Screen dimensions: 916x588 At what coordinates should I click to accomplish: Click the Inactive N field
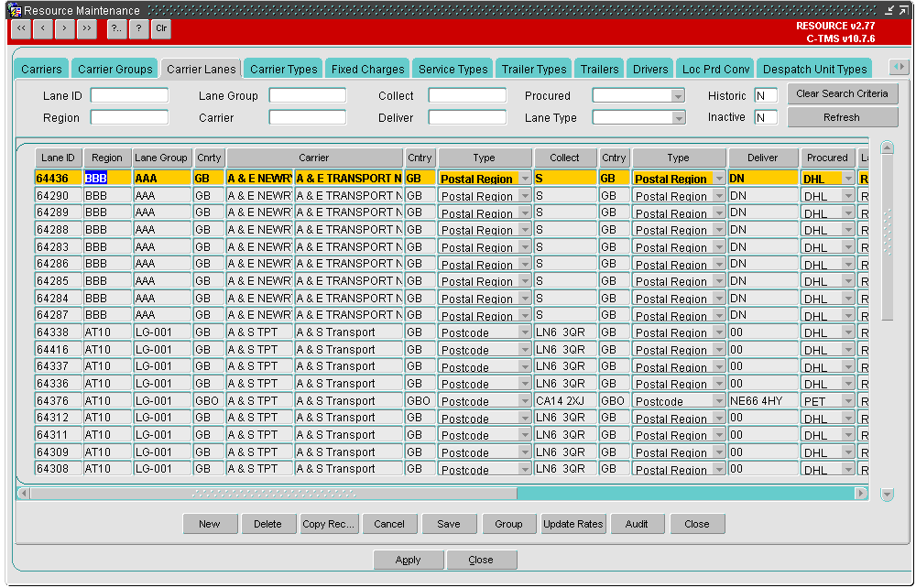[x=765, y=117]
